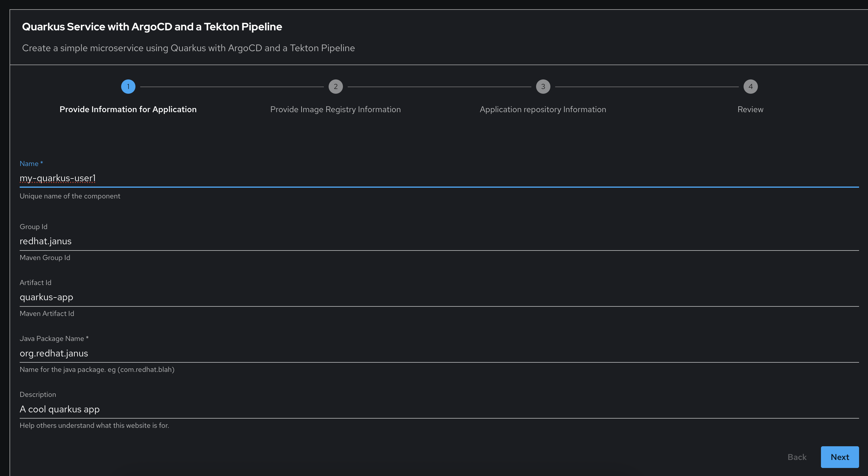The height and width of the screenshot is (476, 868).
Task: Click step 3 circle in the stepper
Action: 543,87
